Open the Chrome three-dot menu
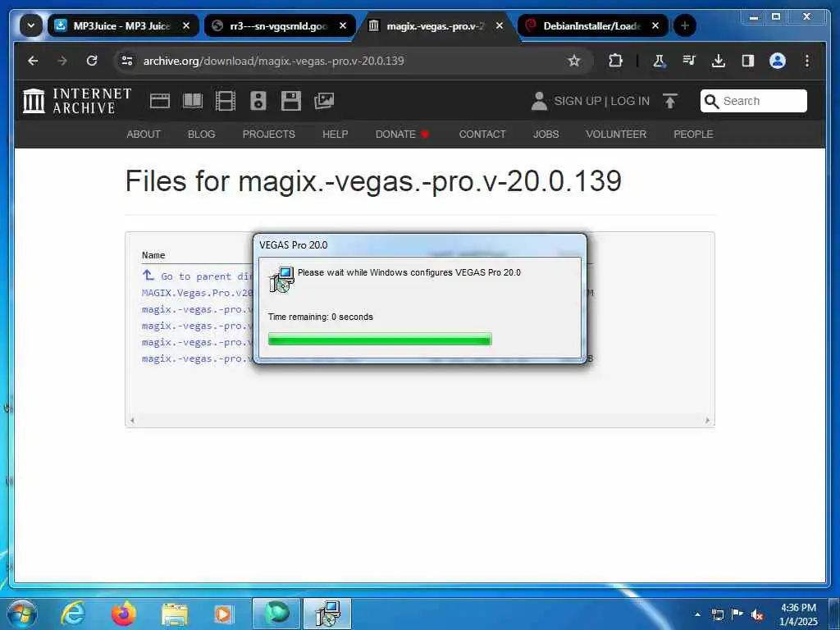Screen dimensions: 840x630 tap(807, 61)
